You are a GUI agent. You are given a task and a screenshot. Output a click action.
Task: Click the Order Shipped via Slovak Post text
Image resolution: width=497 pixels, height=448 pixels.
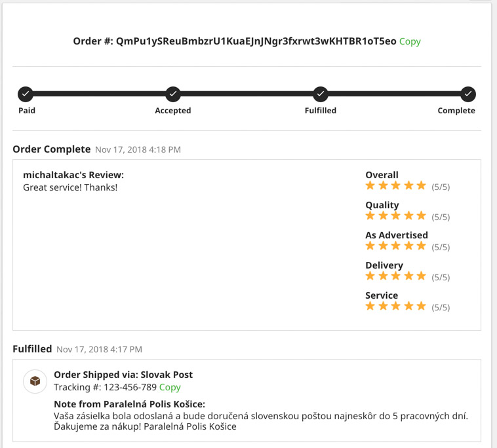(x=123, y=375)
